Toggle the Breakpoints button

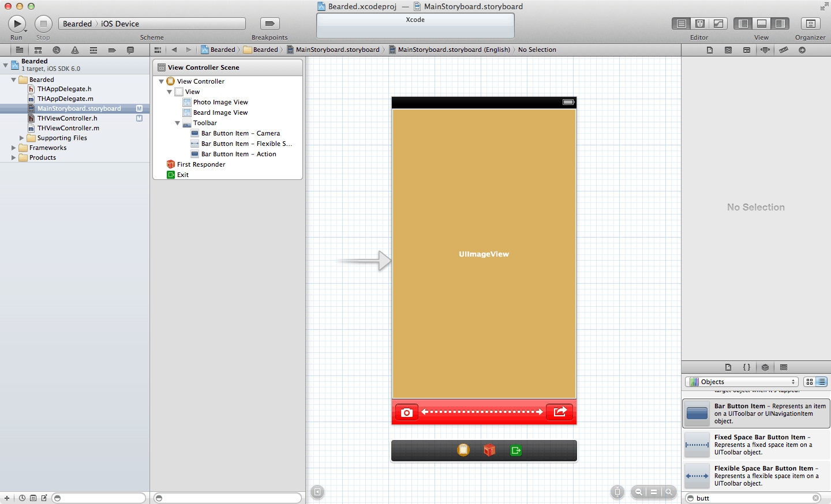(x=269, y=24)
